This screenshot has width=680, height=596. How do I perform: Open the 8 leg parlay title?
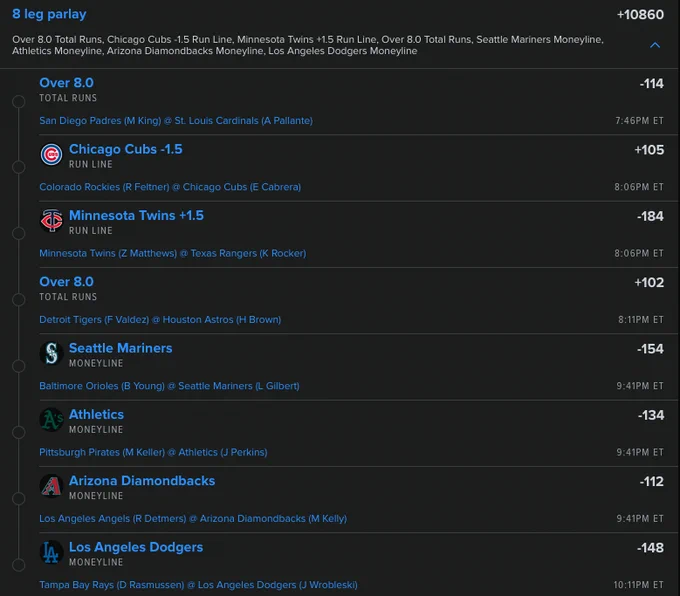49,14
